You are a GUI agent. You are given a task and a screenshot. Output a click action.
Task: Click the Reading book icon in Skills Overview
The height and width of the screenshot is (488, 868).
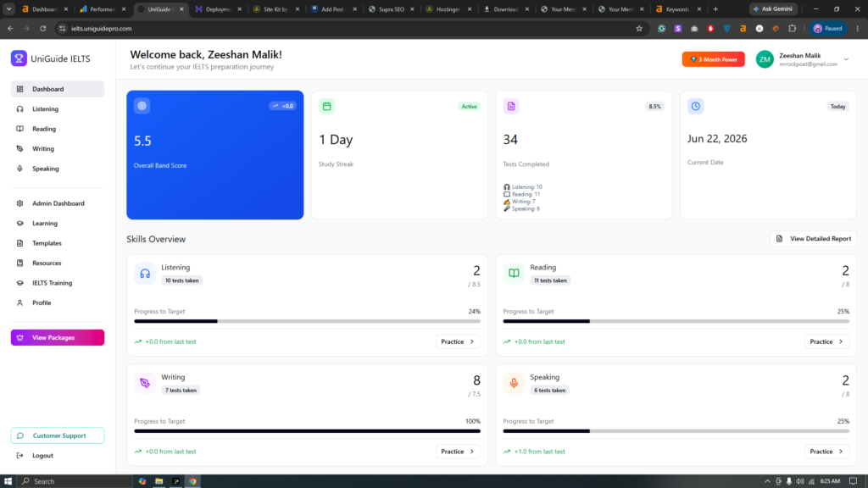click(x=514, y=274)
